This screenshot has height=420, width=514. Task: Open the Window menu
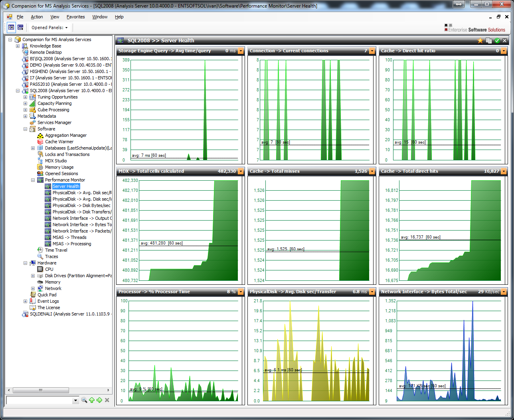(x=100, y=17)
